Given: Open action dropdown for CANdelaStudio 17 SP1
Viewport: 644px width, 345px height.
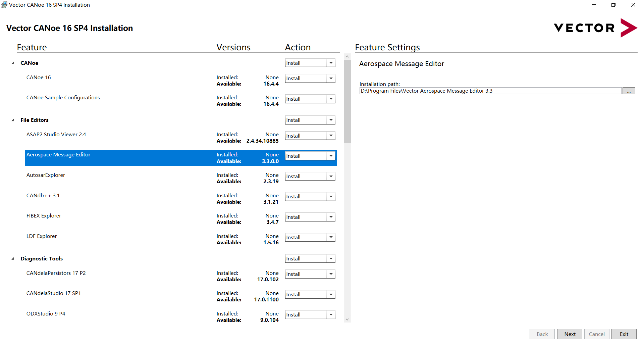Looking at the screenshot, I should click(x=331, y=295).
